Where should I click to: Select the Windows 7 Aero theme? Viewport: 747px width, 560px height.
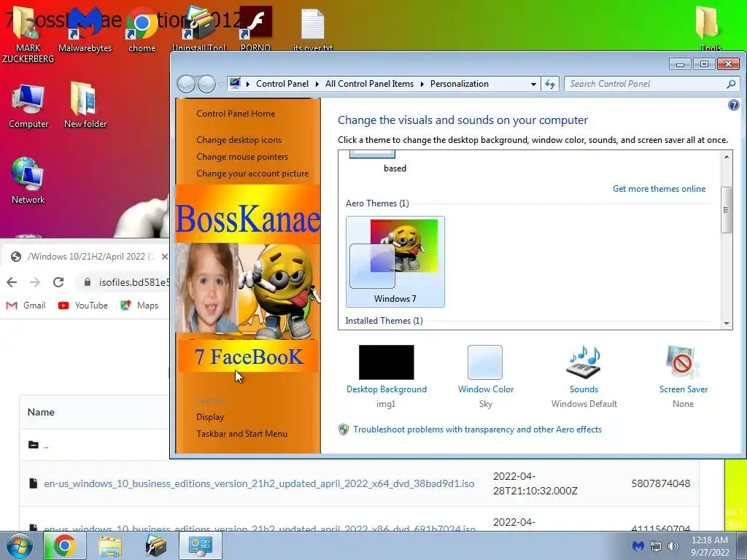(395, 262)
